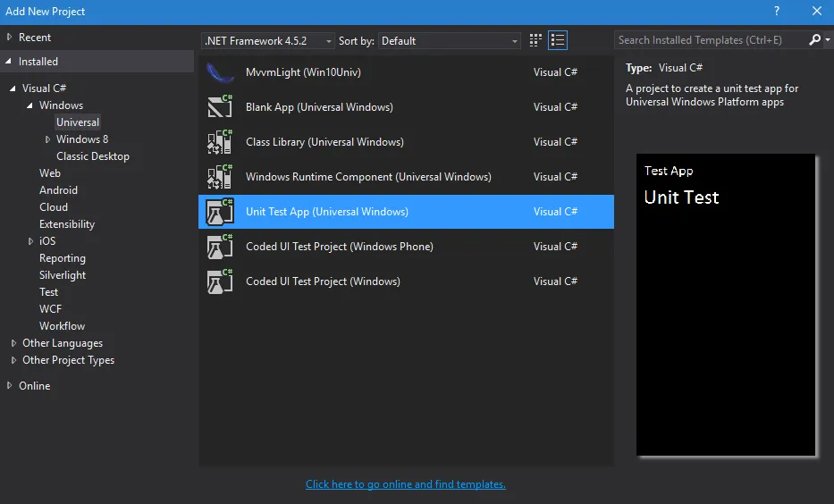
Task: Select the Windows tree label
Action: [x=61, y=105]
